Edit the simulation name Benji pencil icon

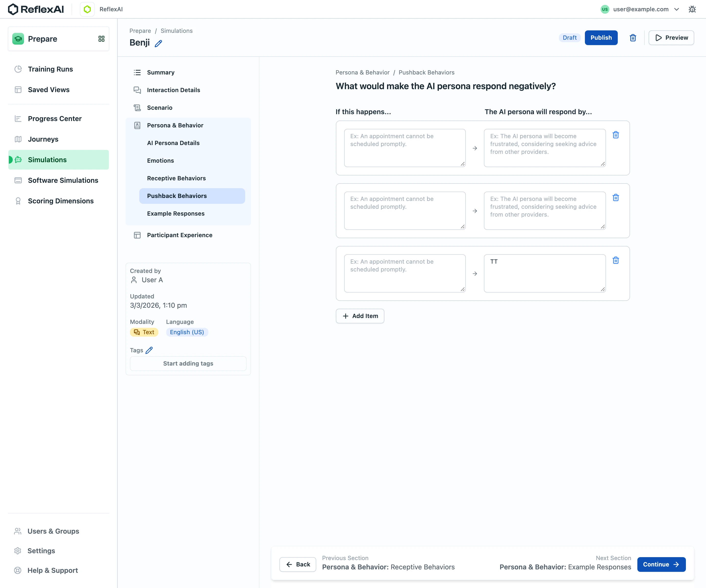158,43
